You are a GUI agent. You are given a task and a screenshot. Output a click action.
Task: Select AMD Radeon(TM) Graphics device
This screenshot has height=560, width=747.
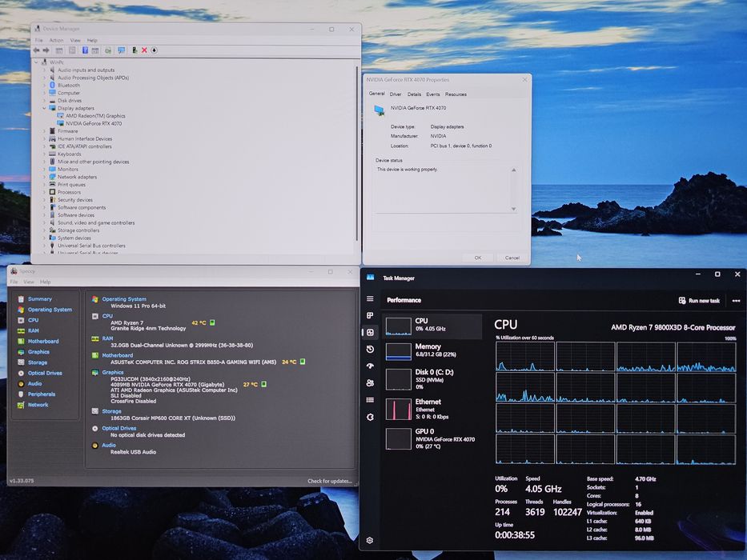coord(95,116)
